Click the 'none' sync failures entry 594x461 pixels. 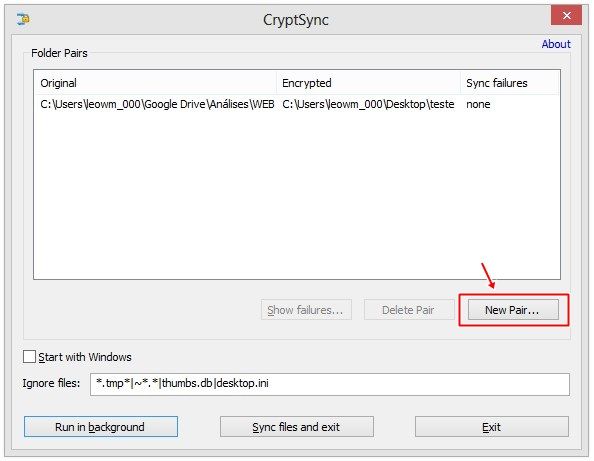click(x=478, y=104)
